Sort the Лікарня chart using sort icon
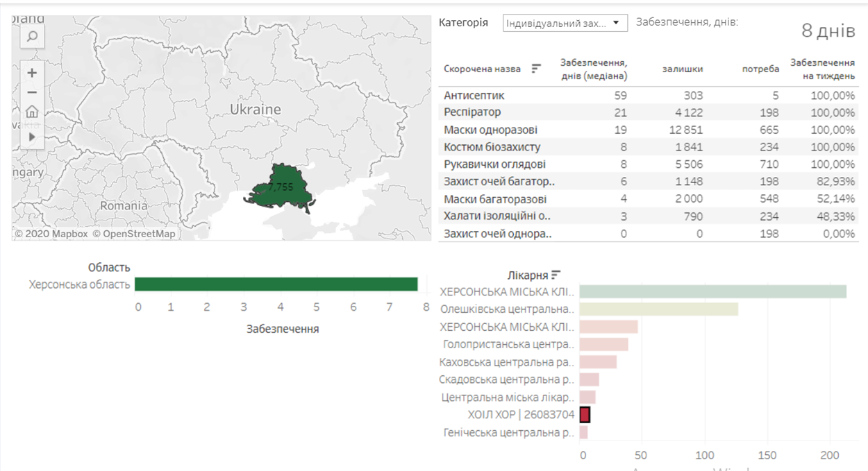The height and width of the screenshot is (471, 868). (x=556, y=275)
